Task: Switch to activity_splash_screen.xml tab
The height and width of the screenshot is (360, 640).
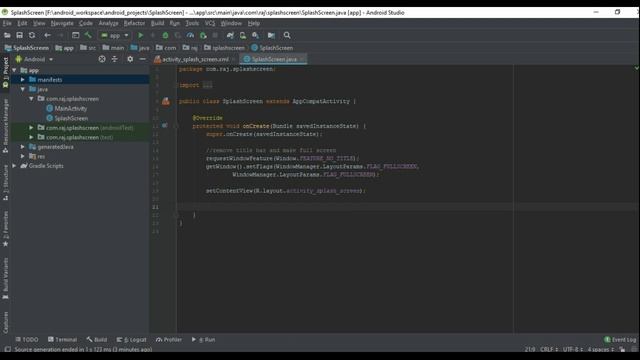Action: tap(195, 59)
